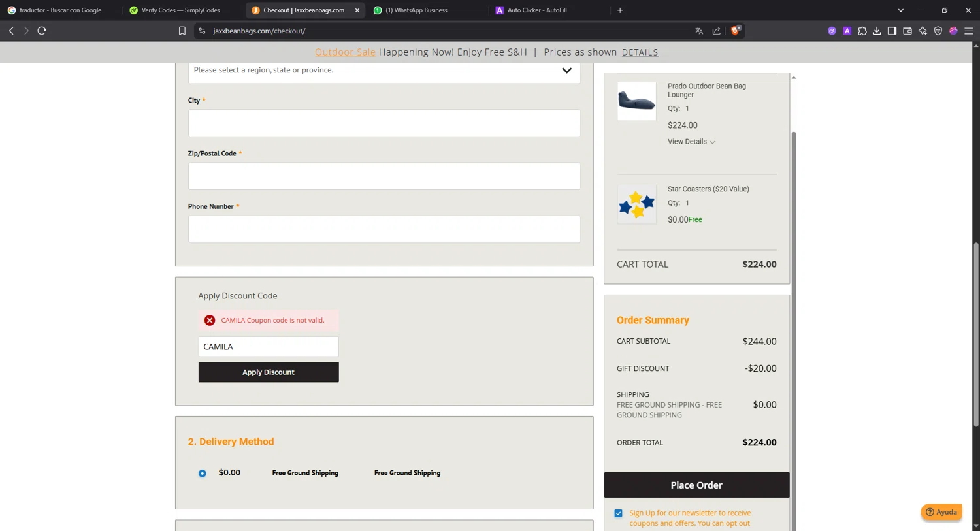Focus the Phone Number field
The height and width of the screenshot is (531, 980).
click(x=384, y=229)
